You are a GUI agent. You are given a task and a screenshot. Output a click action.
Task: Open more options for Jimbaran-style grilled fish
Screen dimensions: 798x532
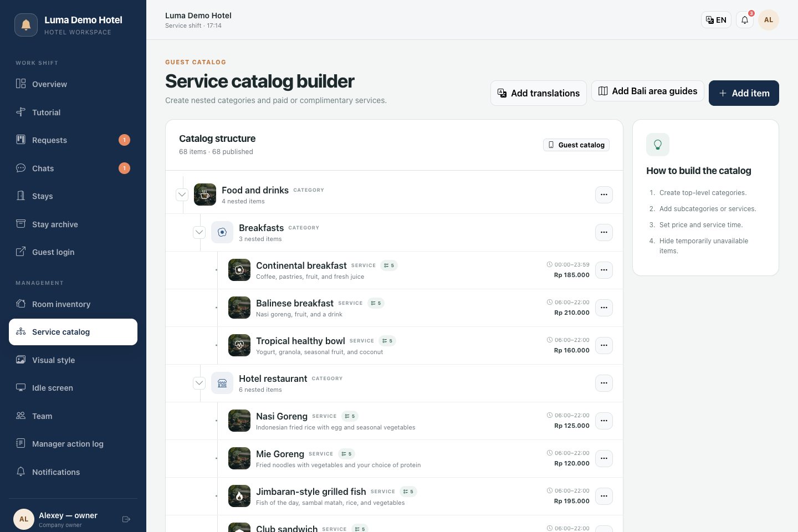click(x=604, y=496)
